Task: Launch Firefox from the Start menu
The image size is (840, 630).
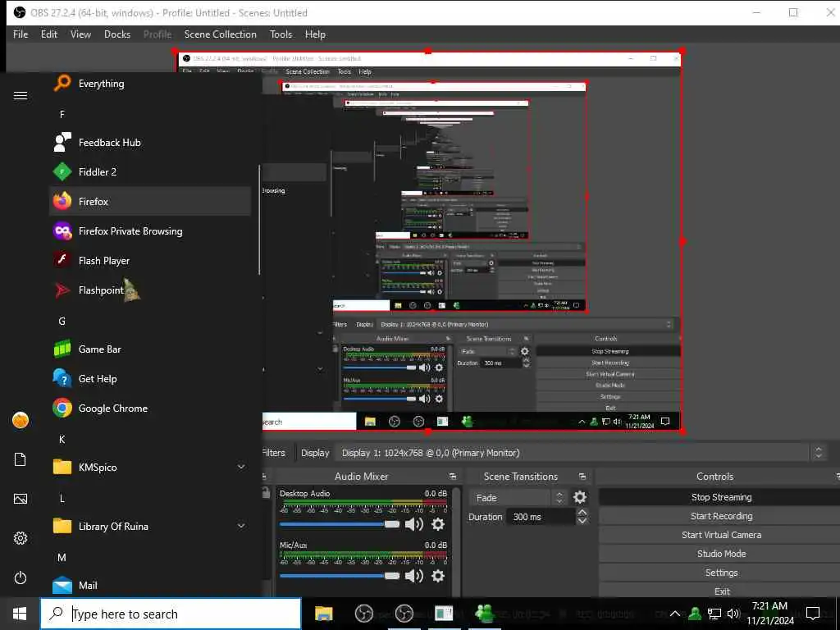Action: (x=150, y=202)
